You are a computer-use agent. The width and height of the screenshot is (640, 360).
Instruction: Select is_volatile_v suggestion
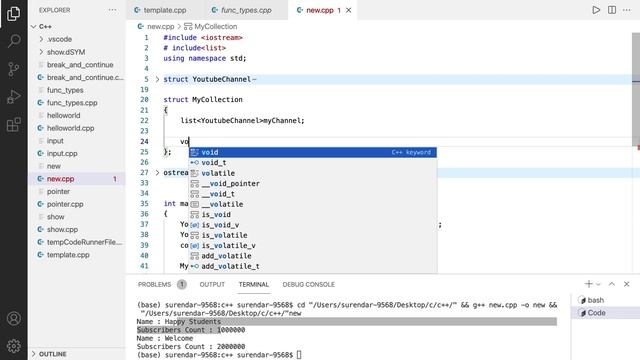click(313, 245)
